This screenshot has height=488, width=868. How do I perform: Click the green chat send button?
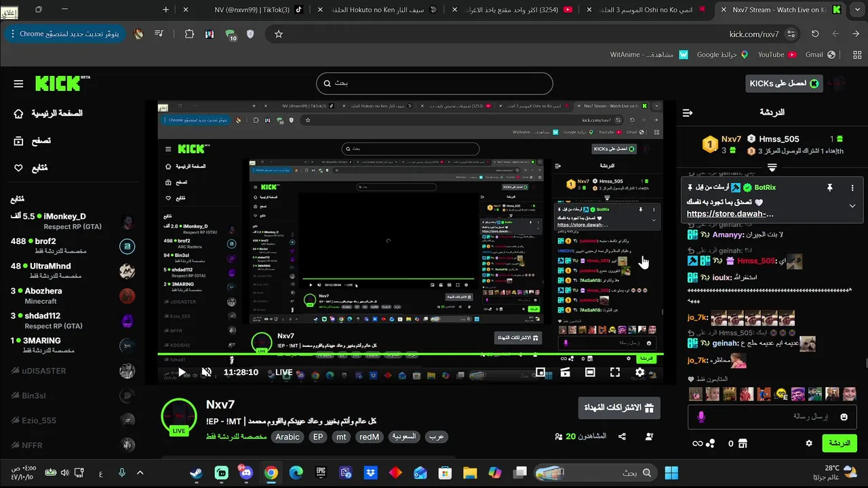[840, 443]
